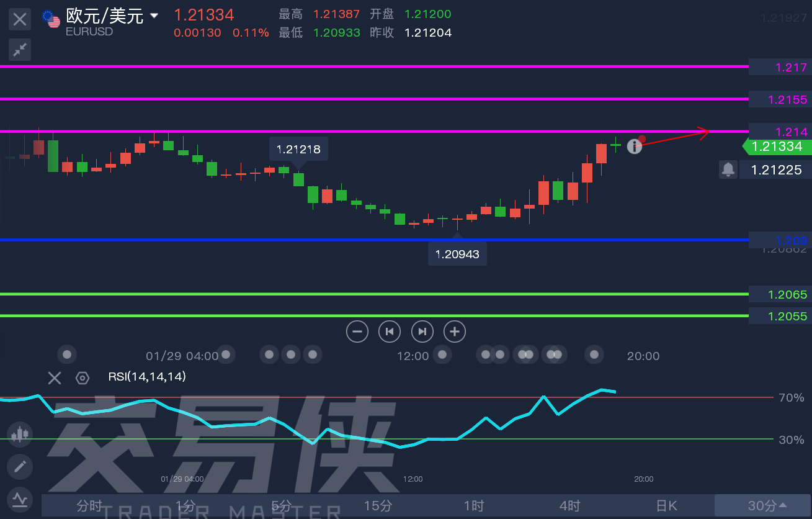Click the 最高 value 1.21387
Viewport: 812px width, 519px height.
click(336, 14)
